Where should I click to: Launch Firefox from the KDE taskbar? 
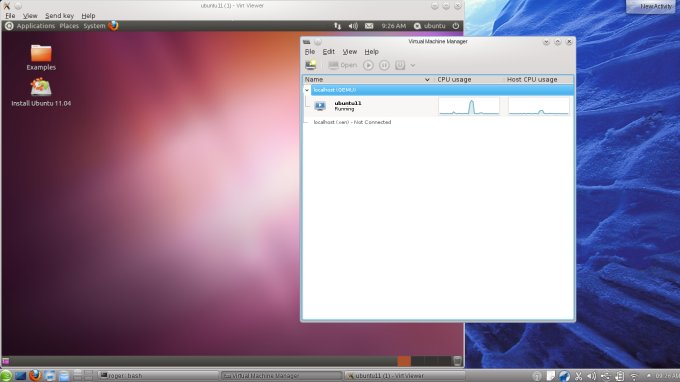[x=35, y=375]
